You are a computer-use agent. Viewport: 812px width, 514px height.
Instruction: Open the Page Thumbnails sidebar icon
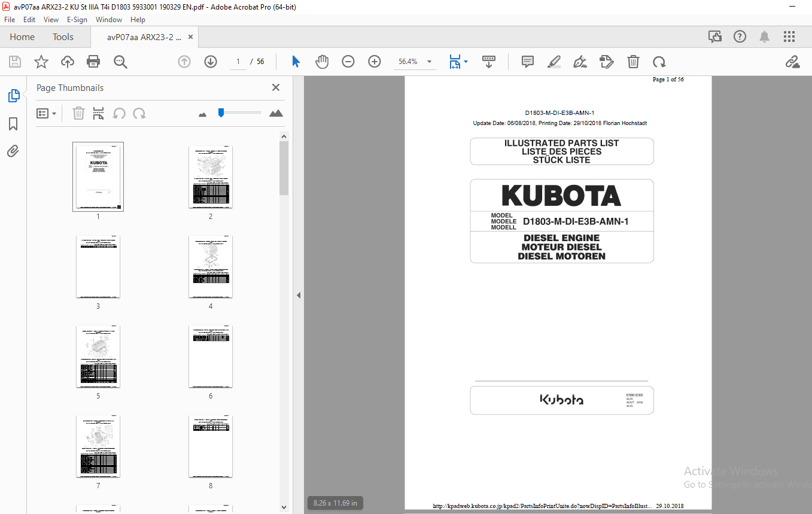(x=13, y=96)
